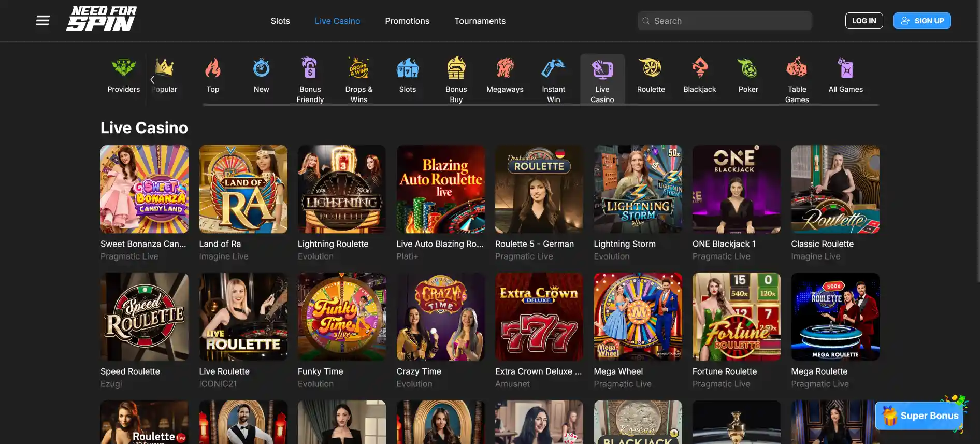The height and width of the screenshot is (444, 980).
Task: Open Sweet Bonanza Candyland game thumbnail
Action: 145,189
